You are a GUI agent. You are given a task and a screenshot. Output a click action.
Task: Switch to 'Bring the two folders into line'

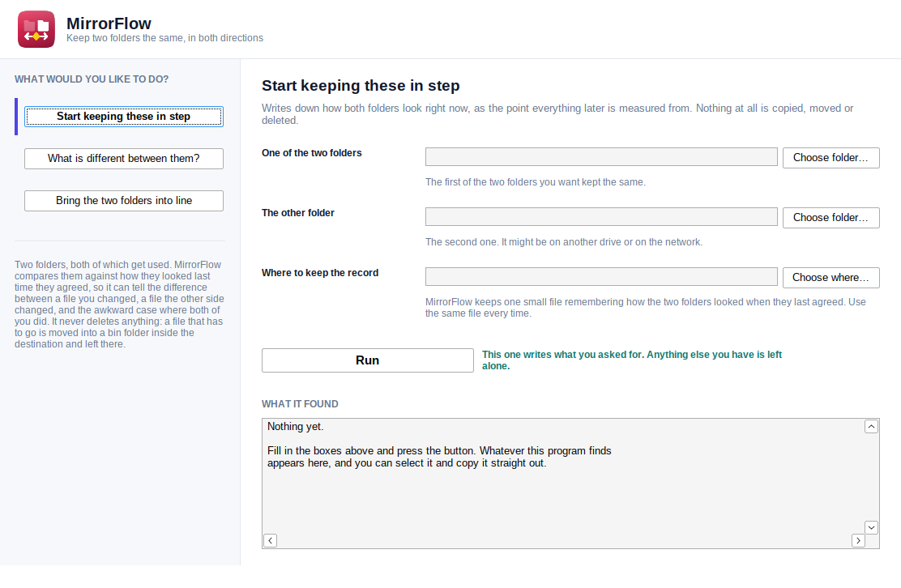(123, 200)
